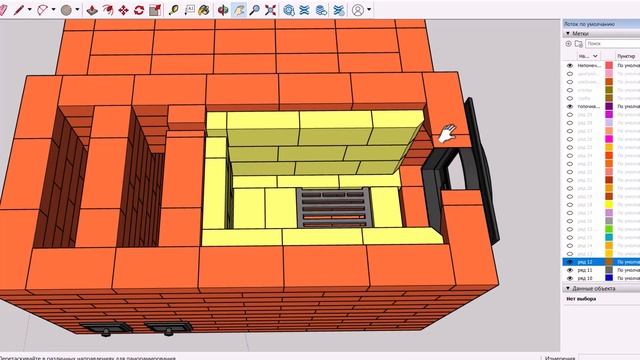640x360 pixels.
Task: Open the Circle shape tool dropdown arrow
Action: 77,10
